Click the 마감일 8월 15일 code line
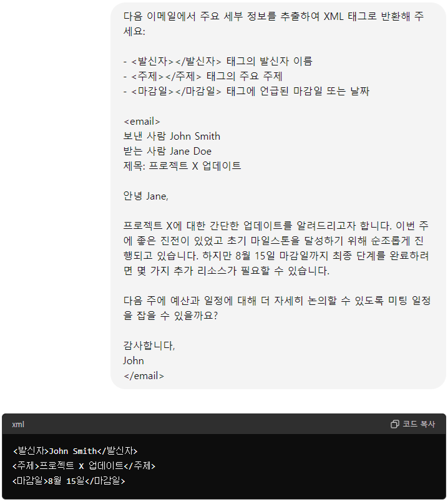Screen dimensions: 448x502 69,481
